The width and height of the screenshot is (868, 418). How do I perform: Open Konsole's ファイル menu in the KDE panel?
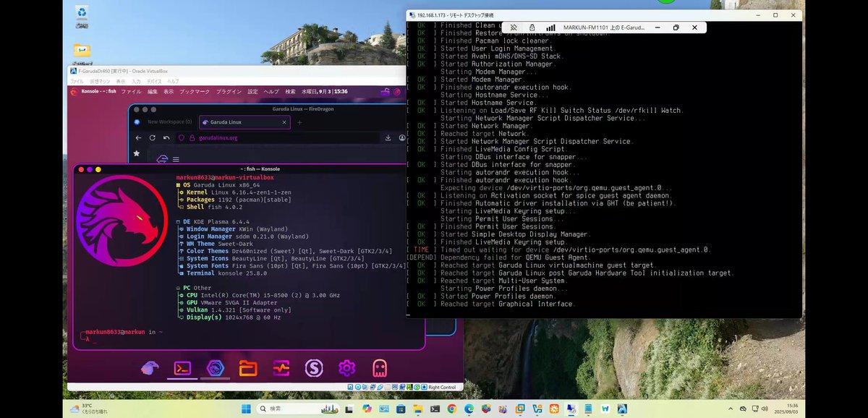[131, 92]
